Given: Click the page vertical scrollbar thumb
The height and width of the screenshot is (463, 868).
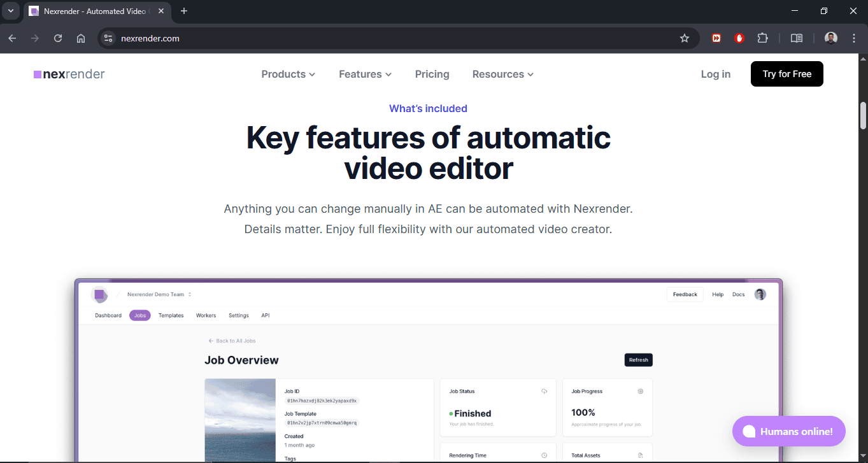Looking at the screenshot, I should [x=864, y=115].
